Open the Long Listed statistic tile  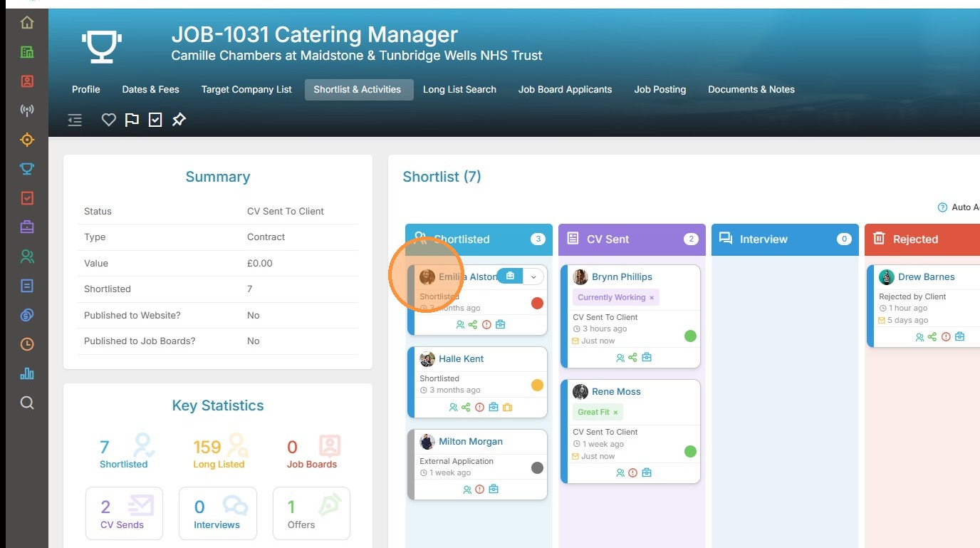click(x=219, y=452)
